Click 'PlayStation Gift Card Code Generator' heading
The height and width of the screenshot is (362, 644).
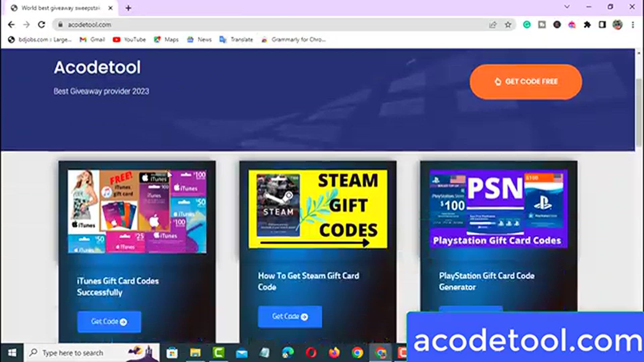pos(487,281)
